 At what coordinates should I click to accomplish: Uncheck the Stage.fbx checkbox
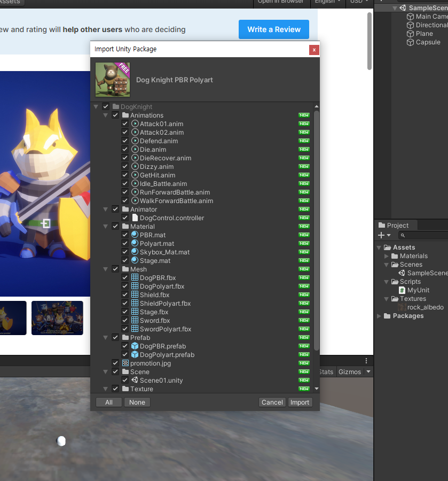[x=125, y=312]
